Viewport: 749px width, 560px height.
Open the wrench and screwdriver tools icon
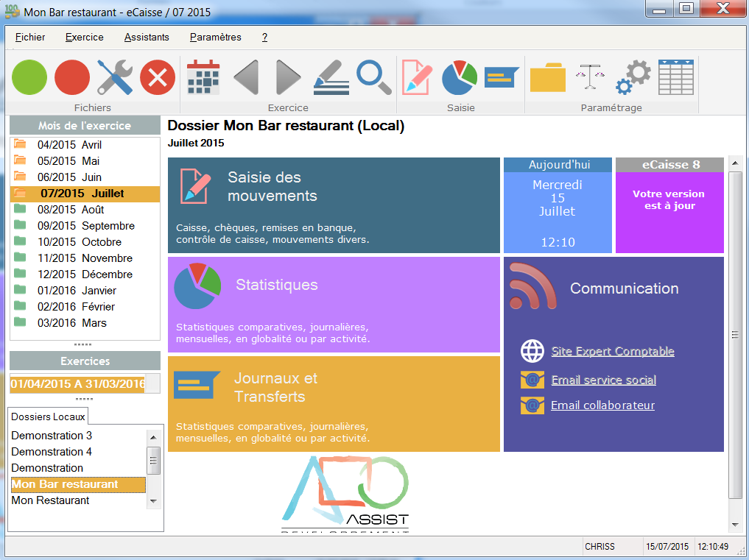tap(115, 77)
